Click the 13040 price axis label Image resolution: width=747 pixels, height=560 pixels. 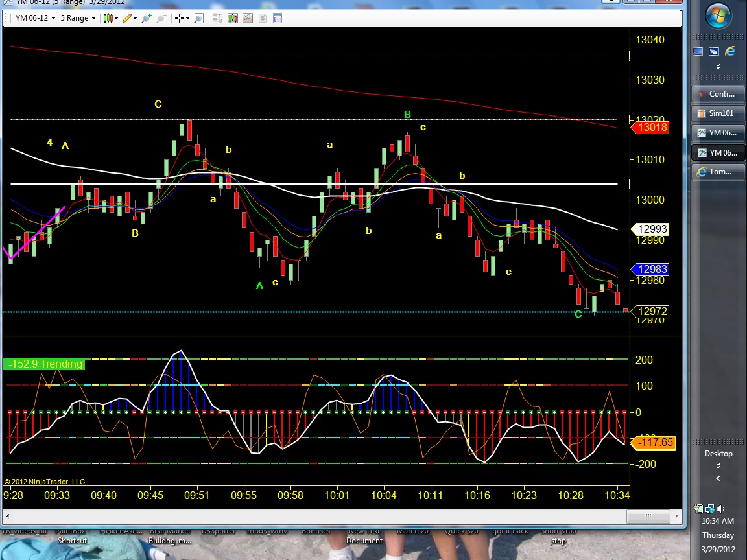(650, 40)
